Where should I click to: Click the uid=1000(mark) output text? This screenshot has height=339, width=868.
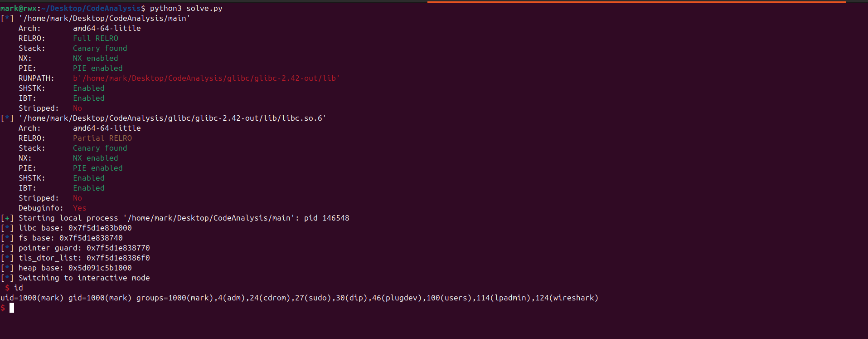click(32, 298)
